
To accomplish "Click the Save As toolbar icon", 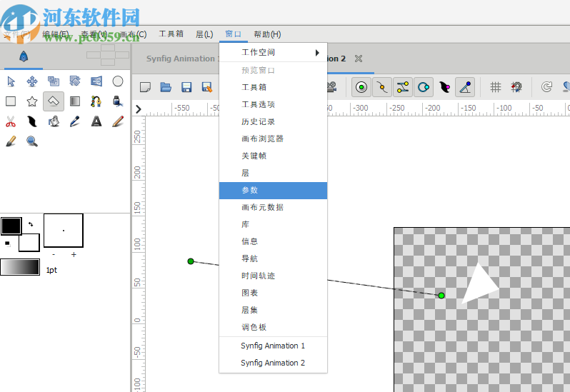I will pos(207,87).
